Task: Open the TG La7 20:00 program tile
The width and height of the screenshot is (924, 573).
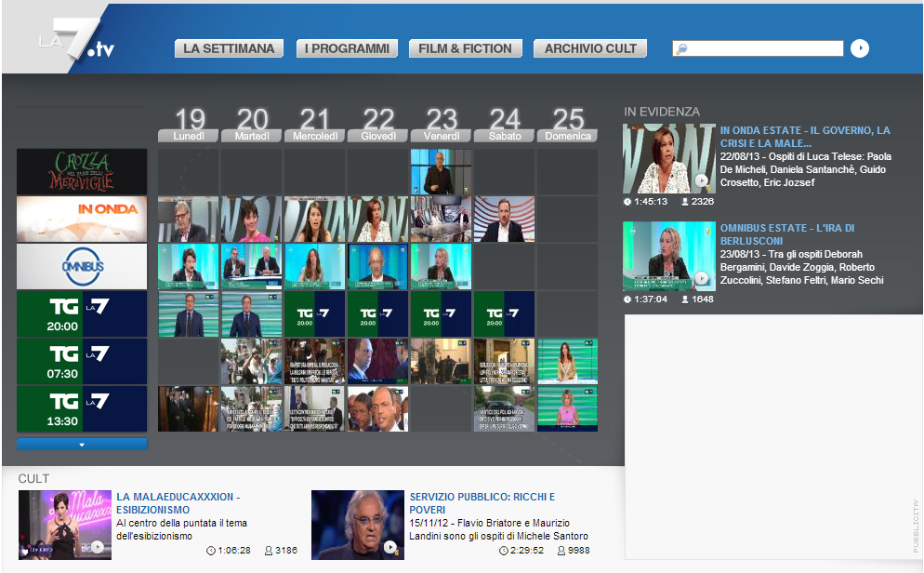Action: [x=82, y=314]
